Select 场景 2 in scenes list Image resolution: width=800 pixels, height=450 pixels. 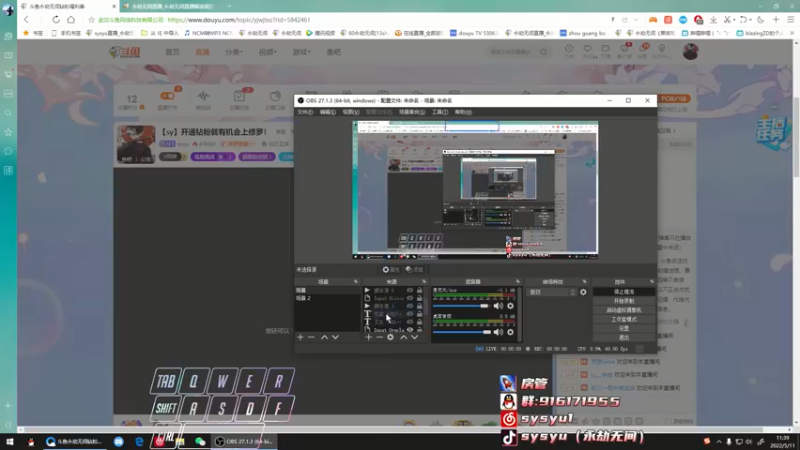[x=328, y=298]
